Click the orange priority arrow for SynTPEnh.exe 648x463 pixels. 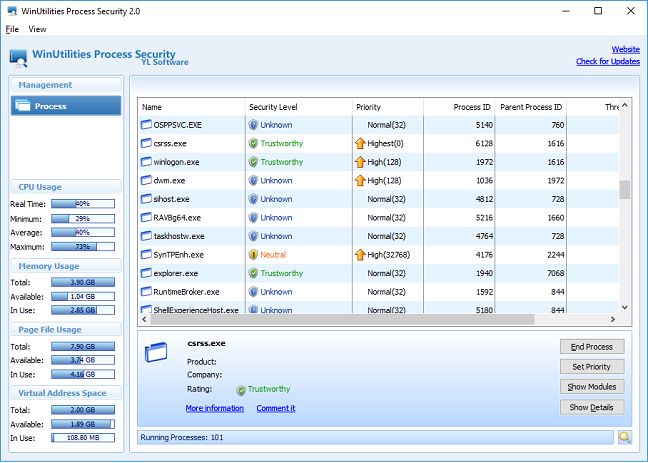click(x=360, y=255)
